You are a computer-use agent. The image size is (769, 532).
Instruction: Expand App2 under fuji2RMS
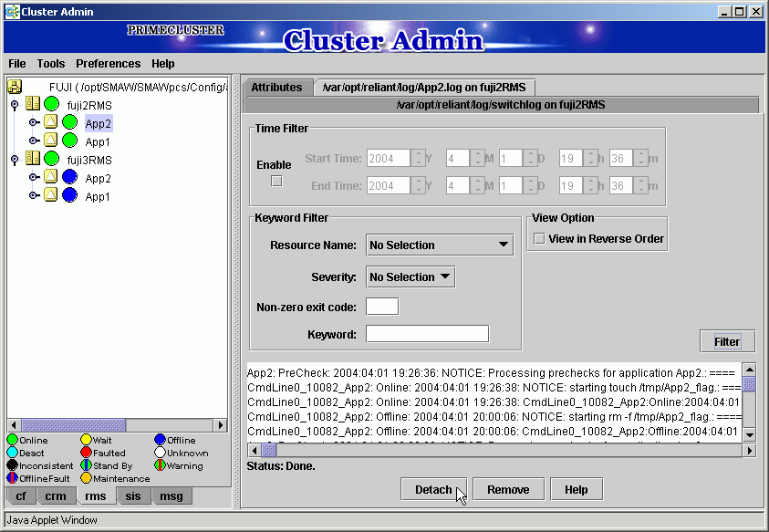pos(34,122)
